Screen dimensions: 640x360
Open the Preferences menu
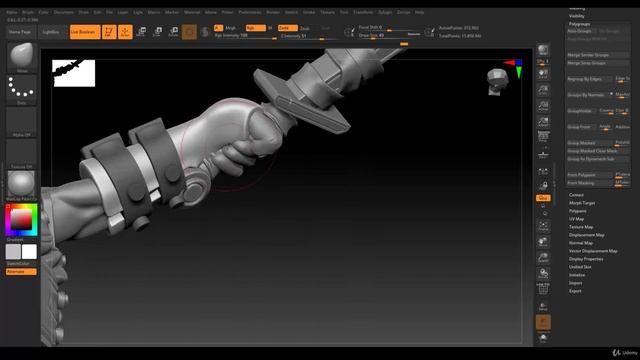click(249, 13)
